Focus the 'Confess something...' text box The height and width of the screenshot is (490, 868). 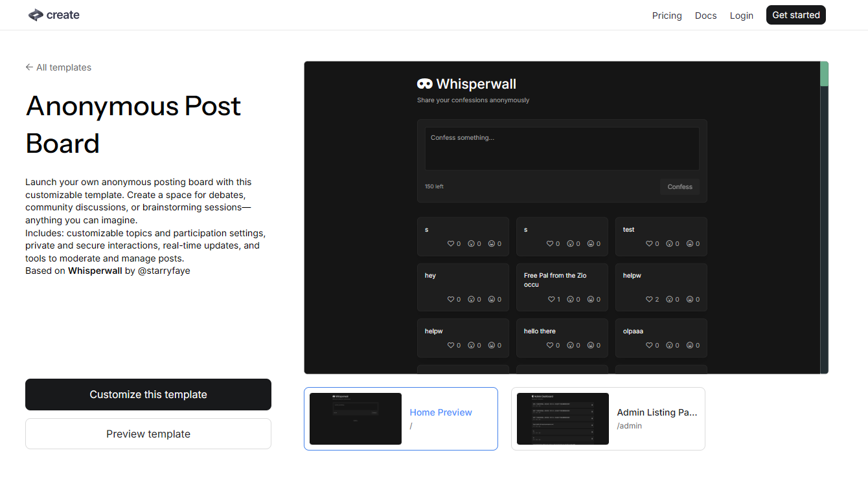[x=562, y=149]
